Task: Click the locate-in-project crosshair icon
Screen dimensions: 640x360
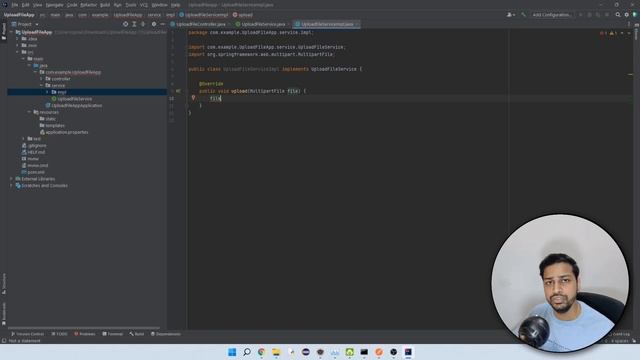Action: [125, 24]
